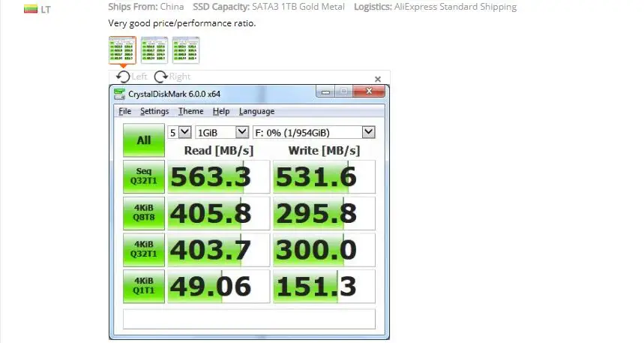The image size is (644, 343).
Task: View the third benchmark thumbnail
Action: point(186,50)
